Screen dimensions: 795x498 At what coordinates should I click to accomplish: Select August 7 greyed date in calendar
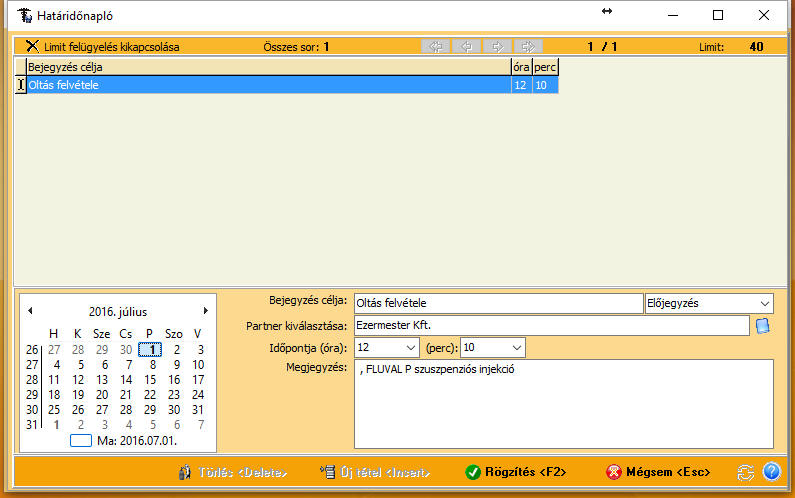[201, 425]
